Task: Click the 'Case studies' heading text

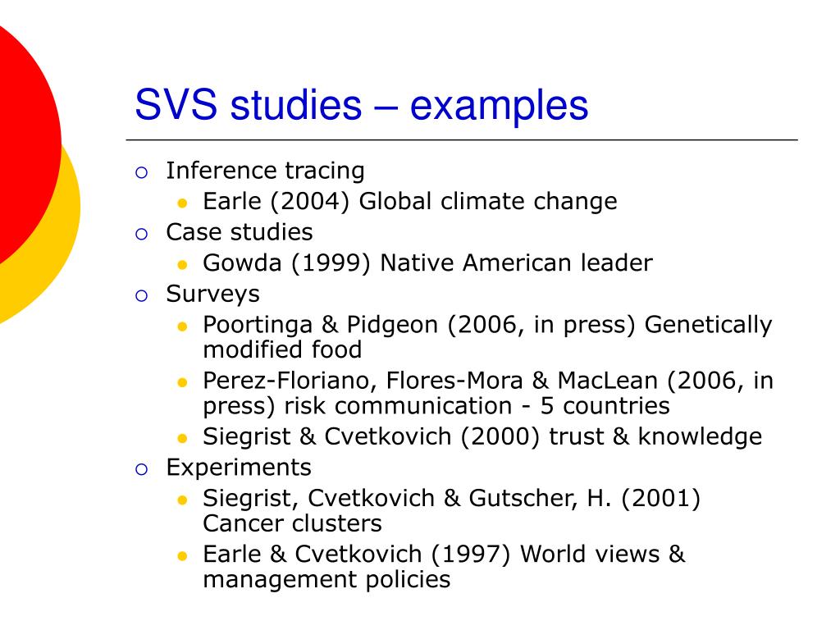Action: point(240,232)
